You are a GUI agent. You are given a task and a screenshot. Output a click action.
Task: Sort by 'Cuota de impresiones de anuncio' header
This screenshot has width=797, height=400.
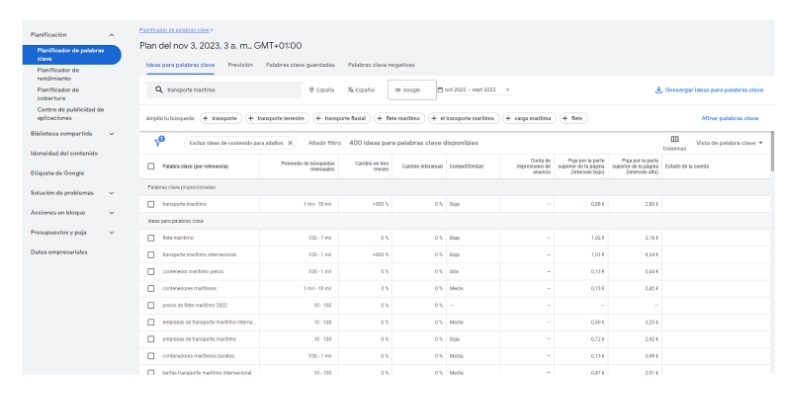533,166
